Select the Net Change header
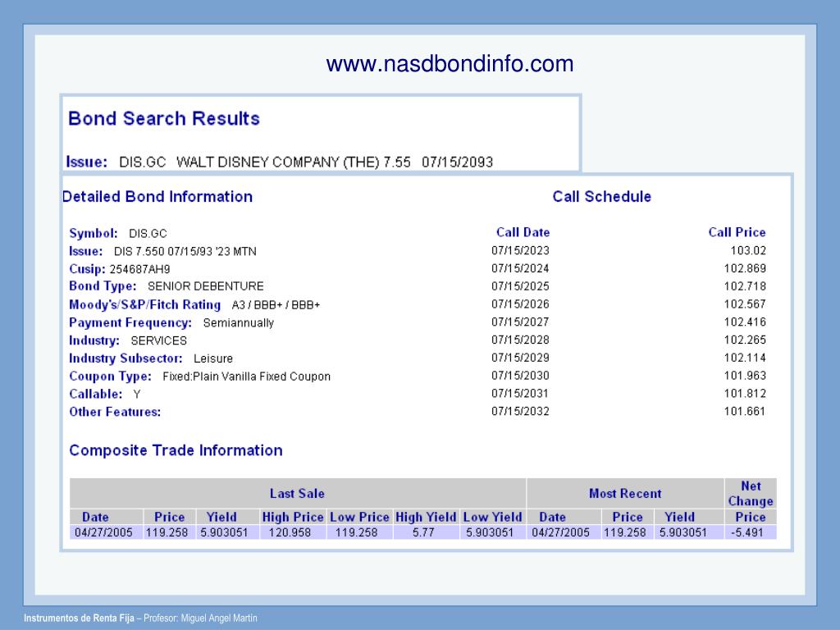The height and width of the screenshot is (630, 840). coord(751,493)
